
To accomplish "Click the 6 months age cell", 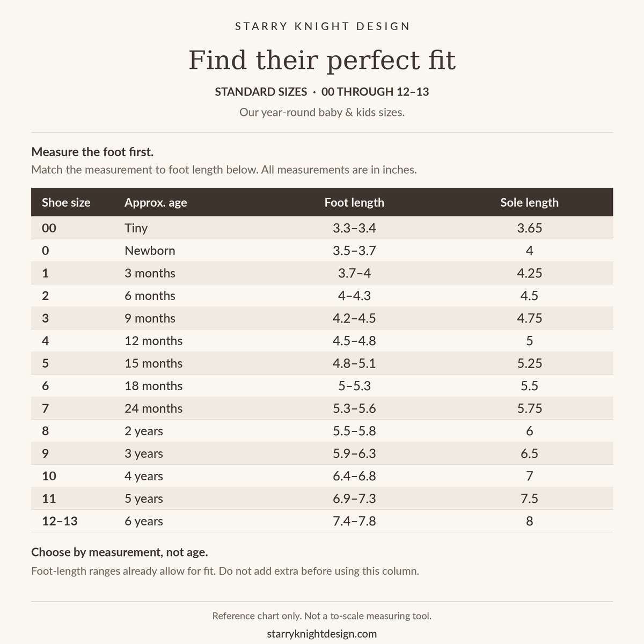I will (150, 296).
